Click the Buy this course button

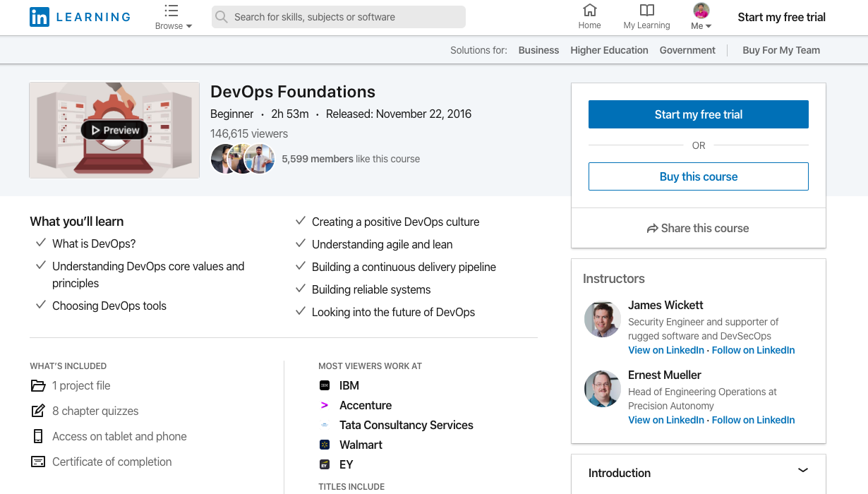(x=698, y=176)
